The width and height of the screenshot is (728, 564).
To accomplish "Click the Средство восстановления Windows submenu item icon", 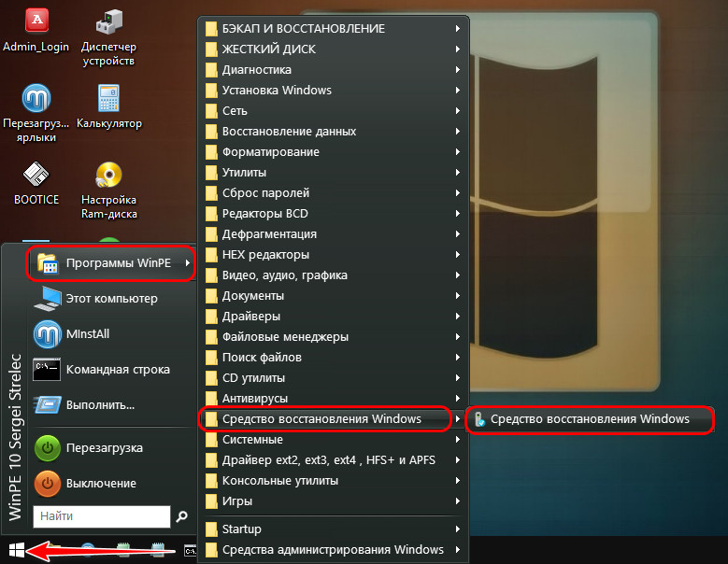I will pos(479,419).
